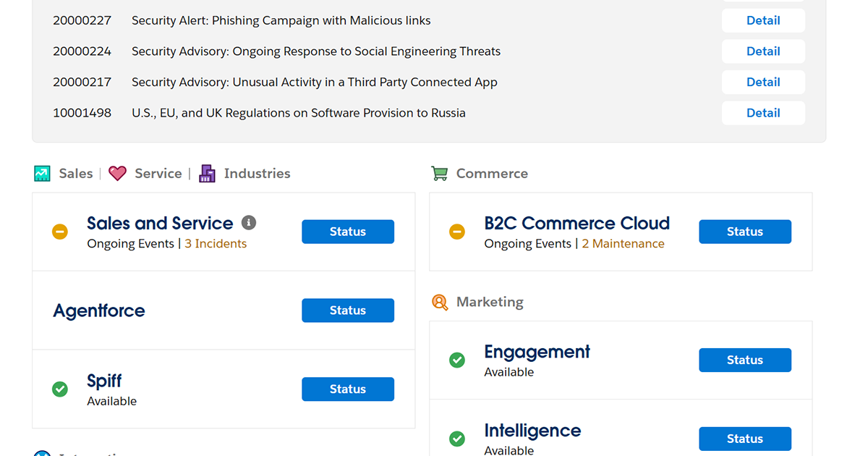Open Status page for Agentforce

(348, 311)
